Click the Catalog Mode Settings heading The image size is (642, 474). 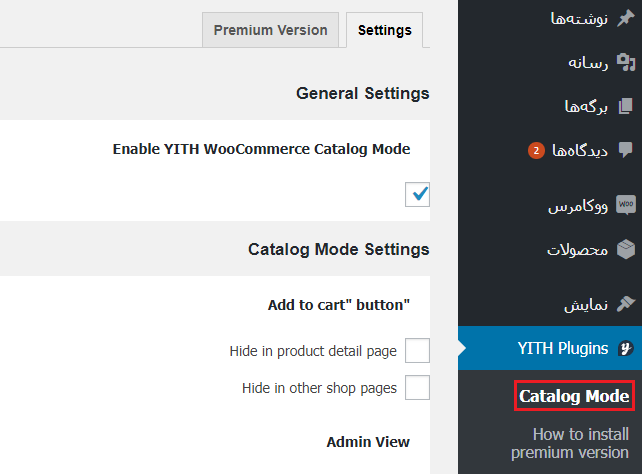(x=339, y=249)
